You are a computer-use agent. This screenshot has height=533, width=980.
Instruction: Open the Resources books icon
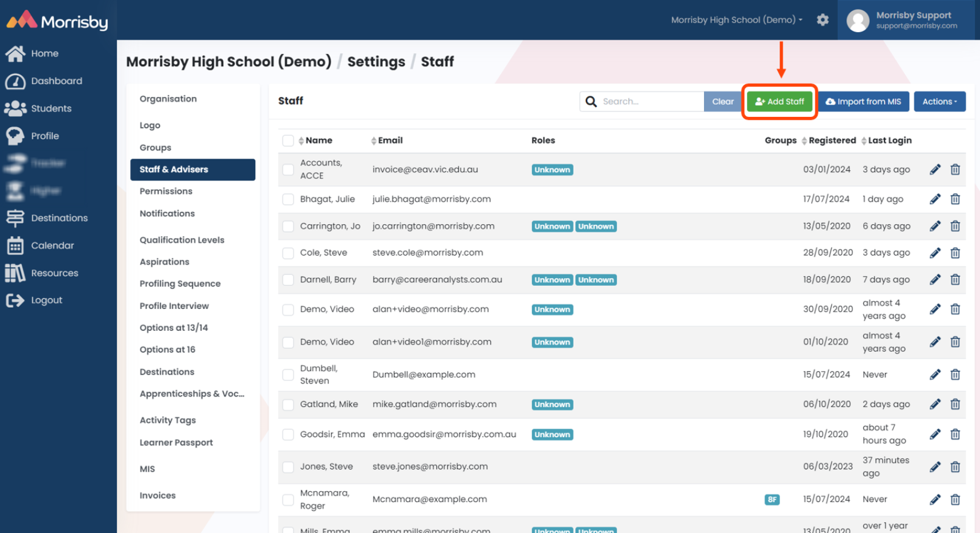15,273
